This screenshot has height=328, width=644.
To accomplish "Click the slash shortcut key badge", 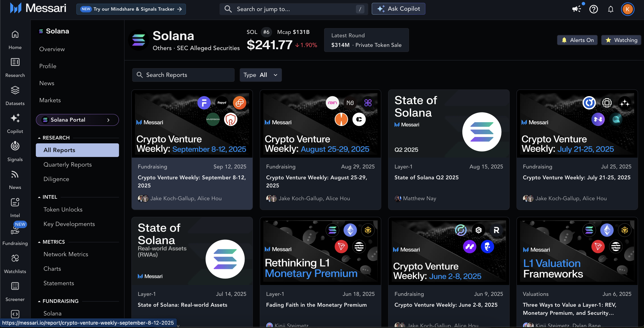I will (360, 9).
